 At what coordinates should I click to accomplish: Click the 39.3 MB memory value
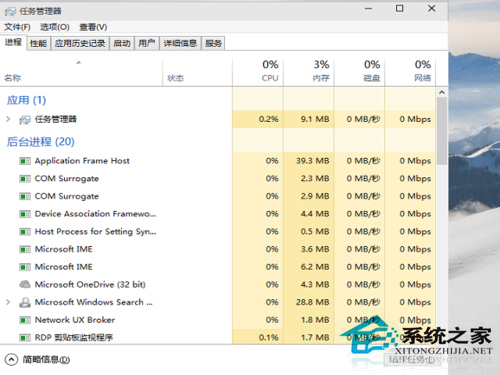(x=313, y=161)
